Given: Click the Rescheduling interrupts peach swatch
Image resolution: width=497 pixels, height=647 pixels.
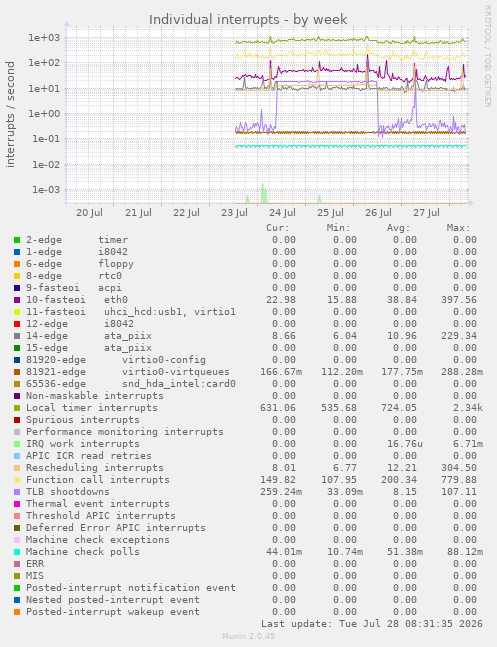Looking at the screenshot, I should coord(17,468).
